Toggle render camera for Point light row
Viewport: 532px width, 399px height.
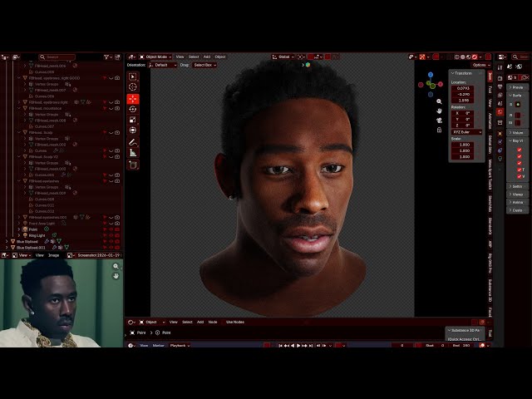117,229
